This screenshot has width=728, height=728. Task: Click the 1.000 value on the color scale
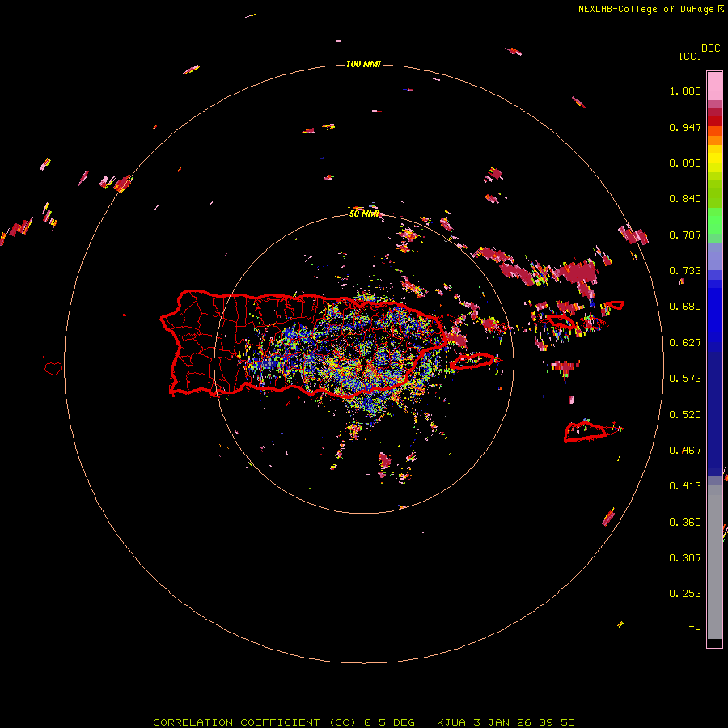685,91
